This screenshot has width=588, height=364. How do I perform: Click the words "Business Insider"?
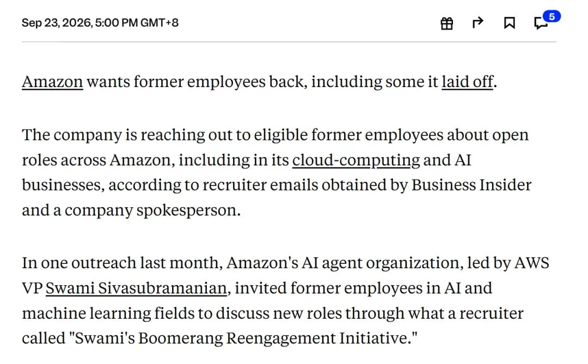point(471,185)
